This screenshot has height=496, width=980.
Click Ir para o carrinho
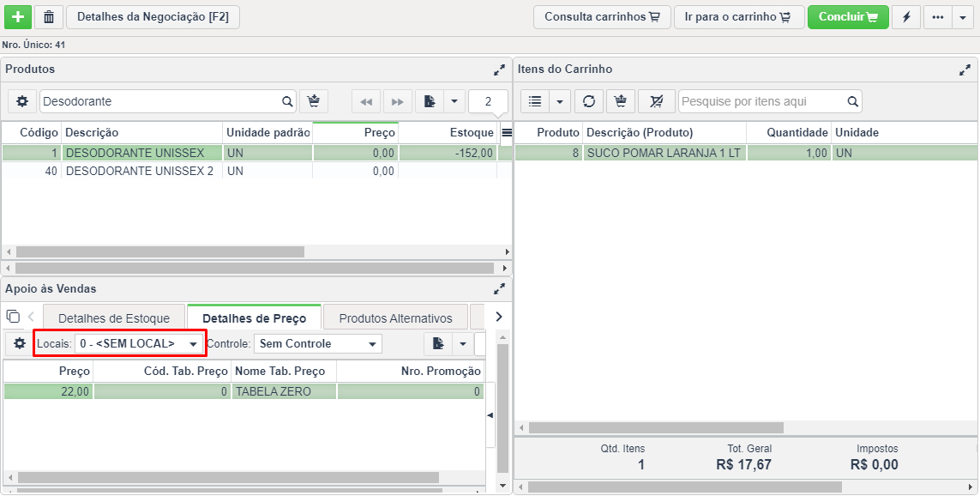point(739,17)
